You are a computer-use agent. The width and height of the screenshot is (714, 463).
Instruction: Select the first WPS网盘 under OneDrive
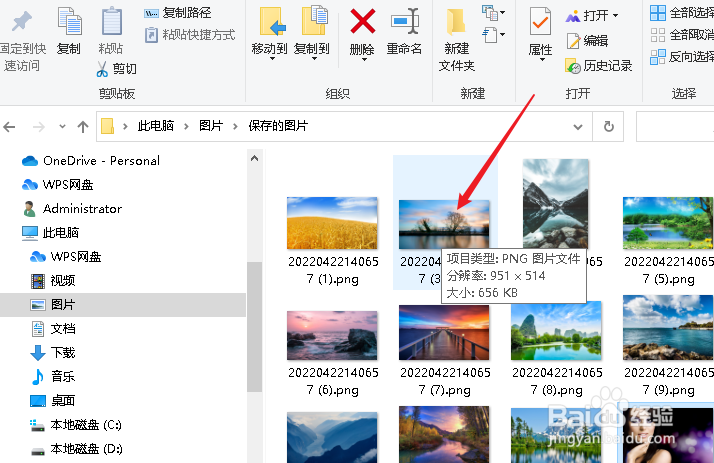click(x=58, y=184)
